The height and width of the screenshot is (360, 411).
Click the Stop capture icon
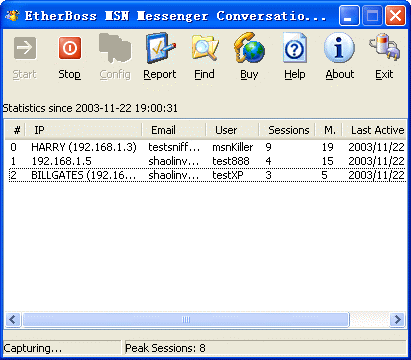pos(70,48)
